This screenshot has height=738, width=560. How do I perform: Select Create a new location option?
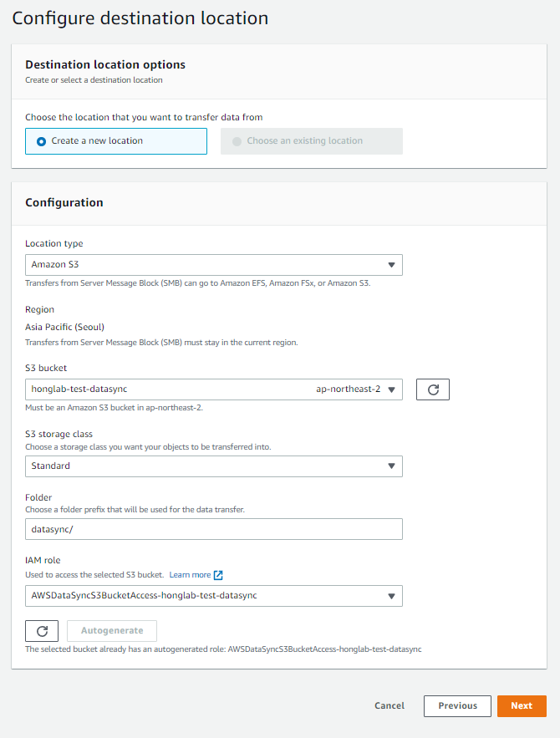coord(116,141)
